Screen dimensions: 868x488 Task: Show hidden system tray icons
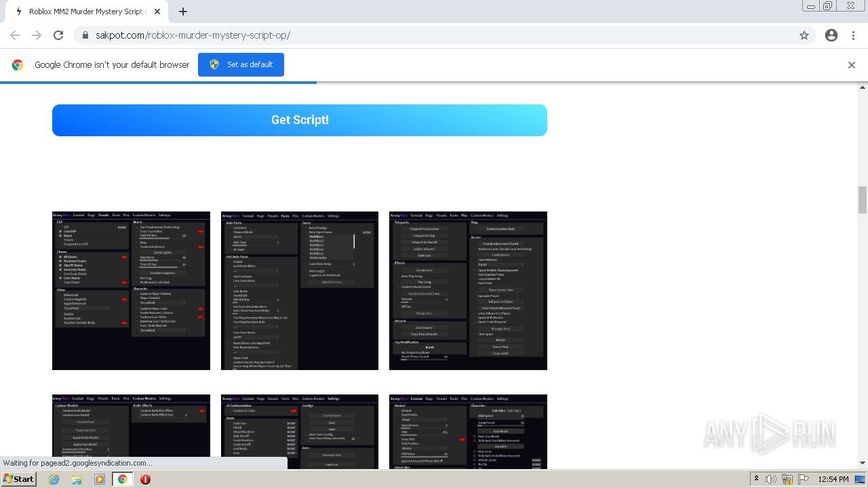[756, 479]
